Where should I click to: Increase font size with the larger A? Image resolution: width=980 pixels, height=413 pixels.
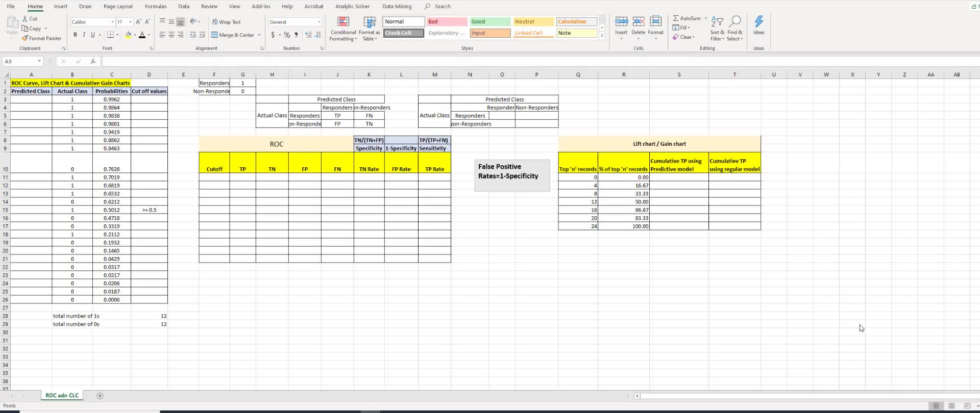[138, 22]
